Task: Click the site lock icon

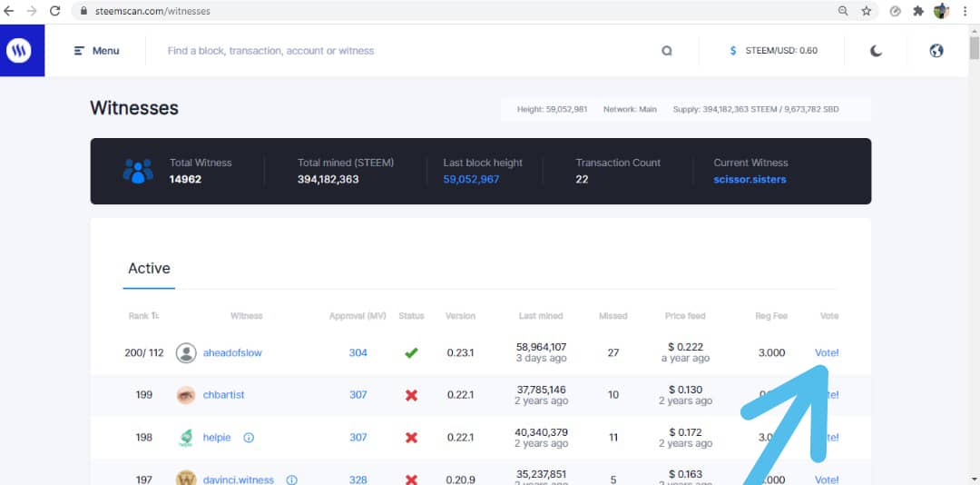Action: (83, 11)
